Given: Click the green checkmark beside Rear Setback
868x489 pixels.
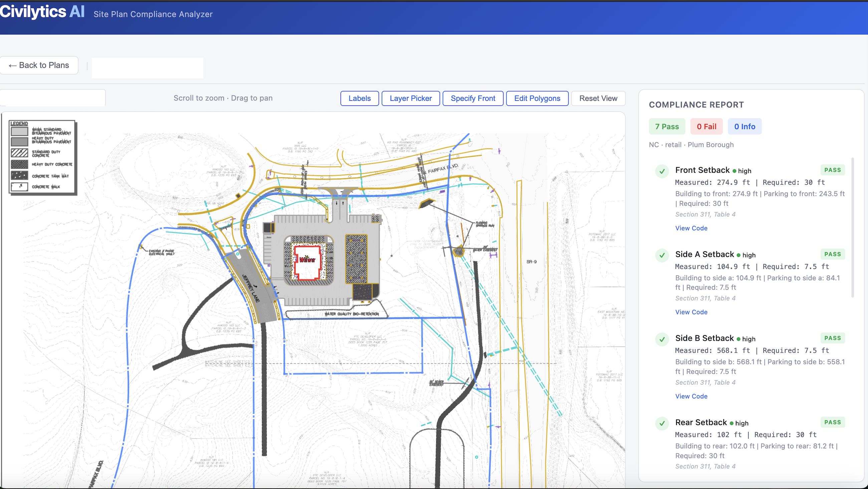Looking at the screenshot, I should pos(662,424).
